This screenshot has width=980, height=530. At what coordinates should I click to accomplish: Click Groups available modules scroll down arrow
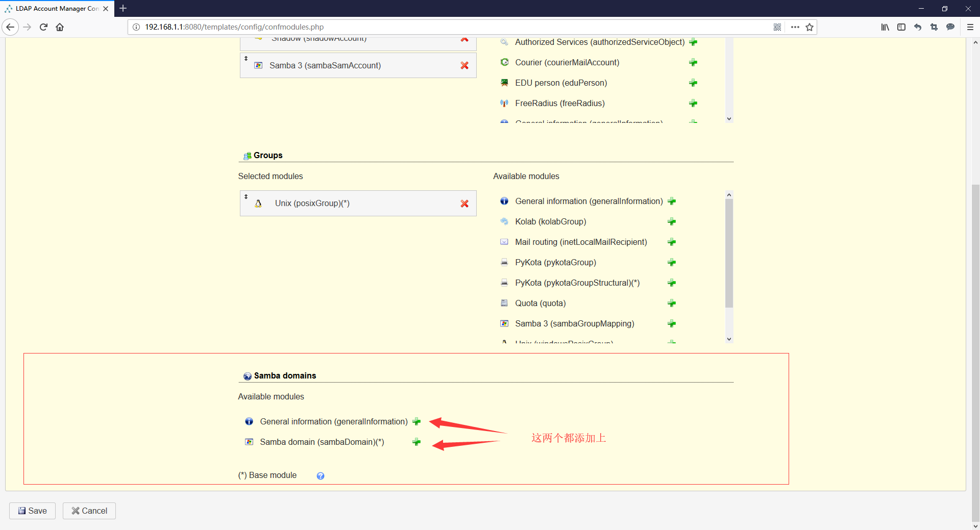pos(729,339)
